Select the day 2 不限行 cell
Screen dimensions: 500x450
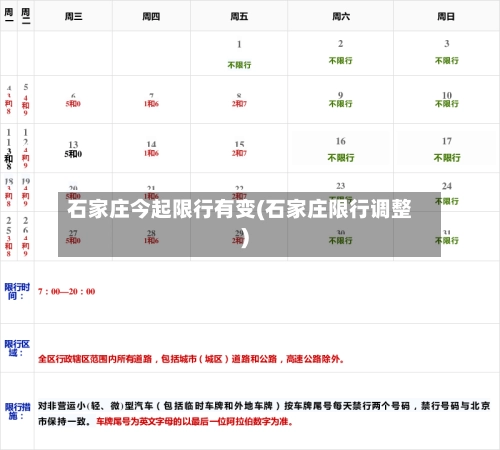(x=340, y=53)
